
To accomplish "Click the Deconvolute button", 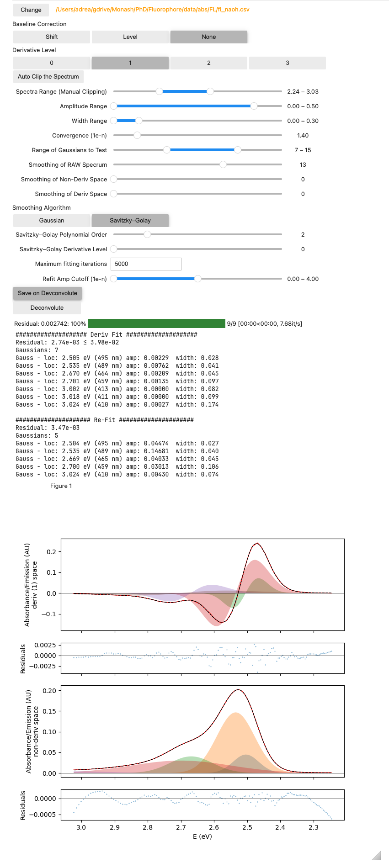I will click(47, 308).
